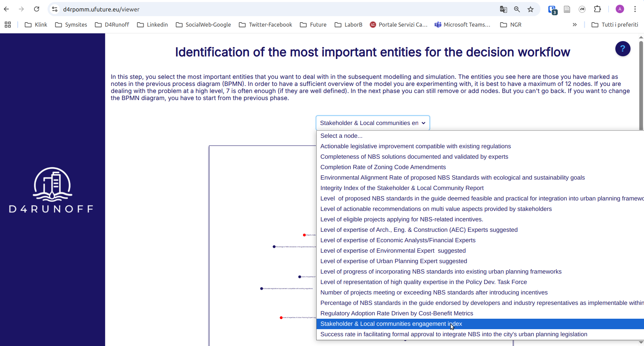
Task: Select the 'Select a node...' option
Action: point(341,135)
